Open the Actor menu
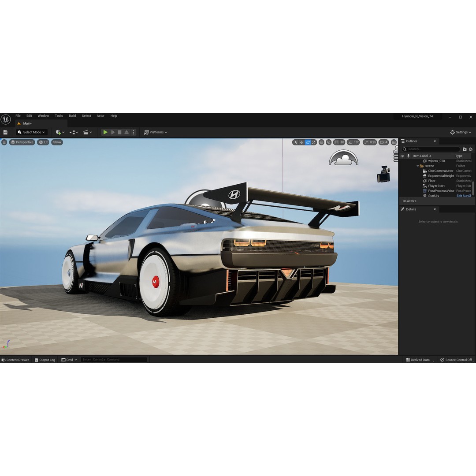This screenshot has height=476, width=476. (100, 115)
